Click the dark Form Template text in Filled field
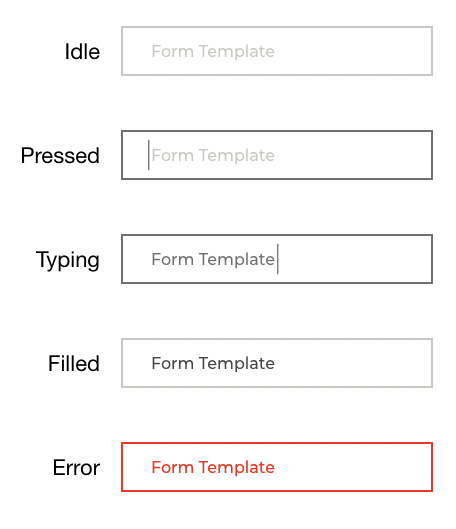The image size is (456, 529). tap(213, 364)
